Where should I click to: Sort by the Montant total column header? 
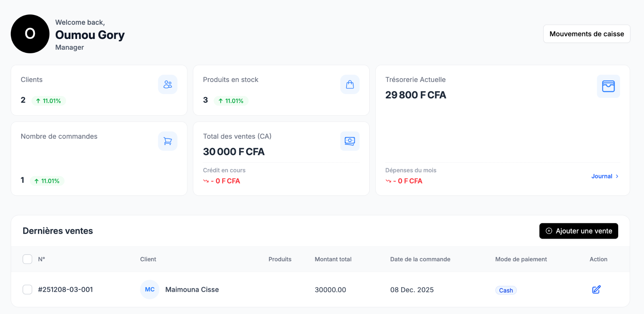click(x=333, y=259)
